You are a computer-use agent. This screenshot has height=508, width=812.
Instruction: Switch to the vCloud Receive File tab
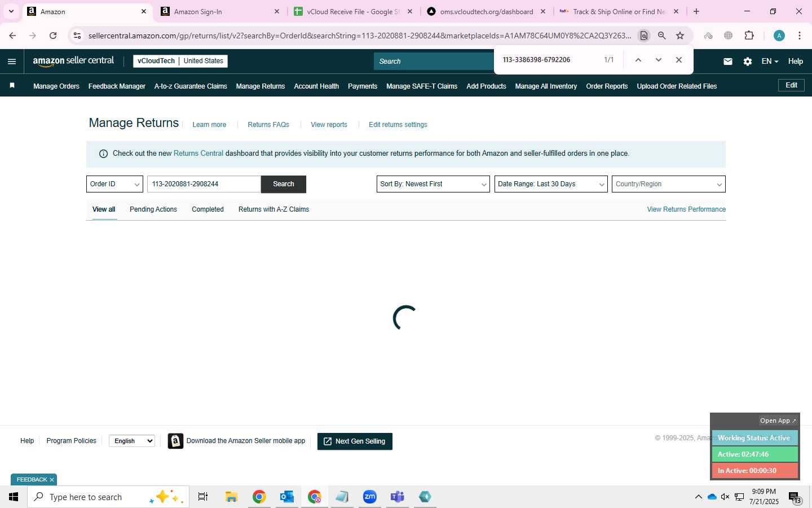point(354,11)
